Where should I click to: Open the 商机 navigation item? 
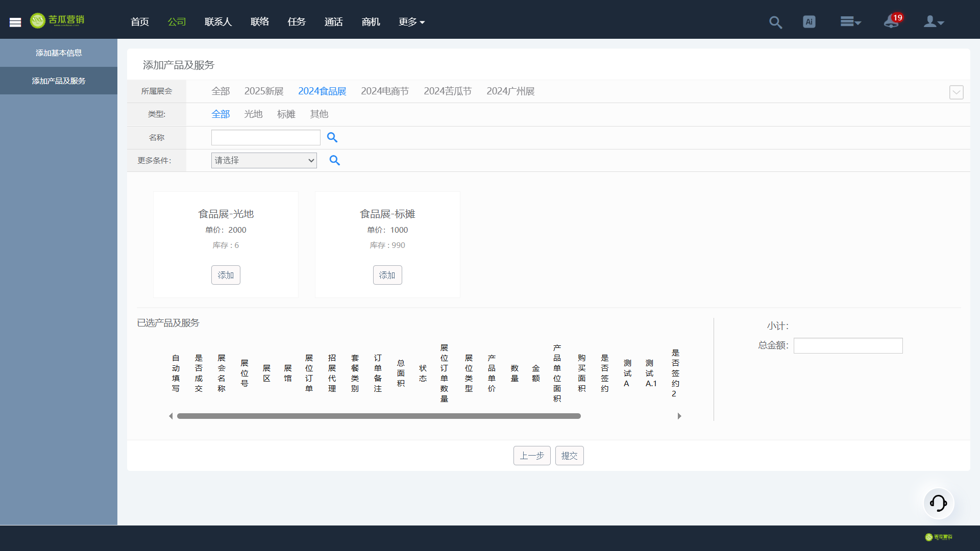tap(371, 22)
